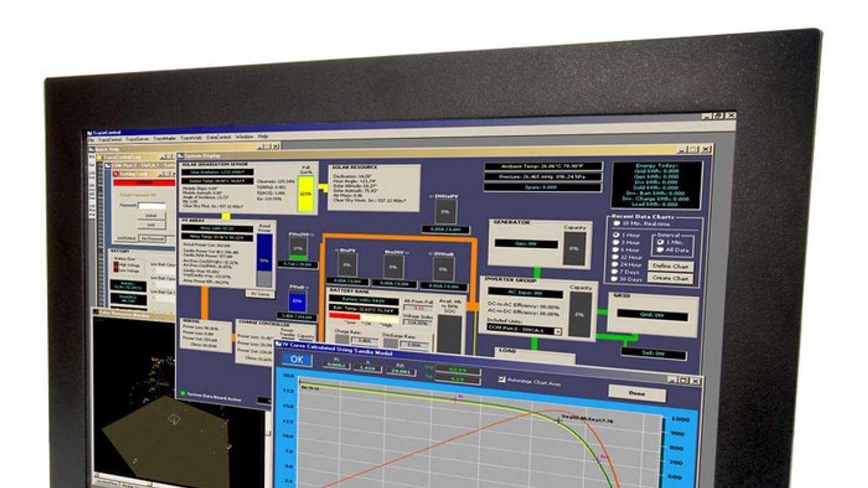Click the Rsh parameter field
The image size is (868, 488).
(x=401, y=371)
